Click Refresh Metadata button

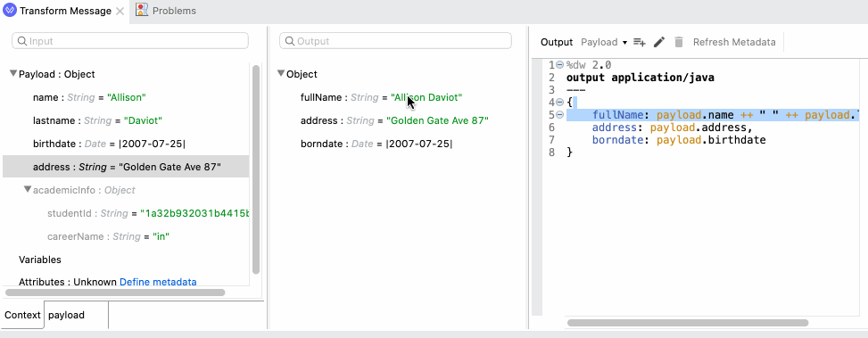pyautogui.click(x=734, y=42)
